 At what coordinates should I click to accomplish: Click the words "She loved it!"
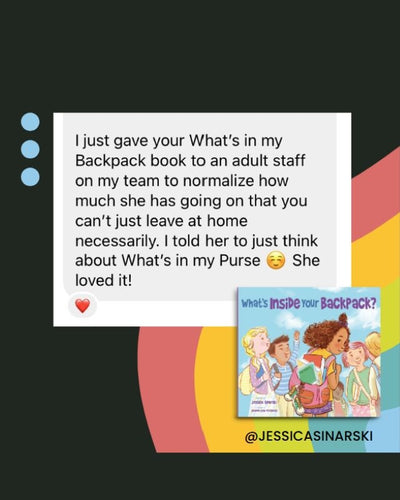(x=197, y=271)
